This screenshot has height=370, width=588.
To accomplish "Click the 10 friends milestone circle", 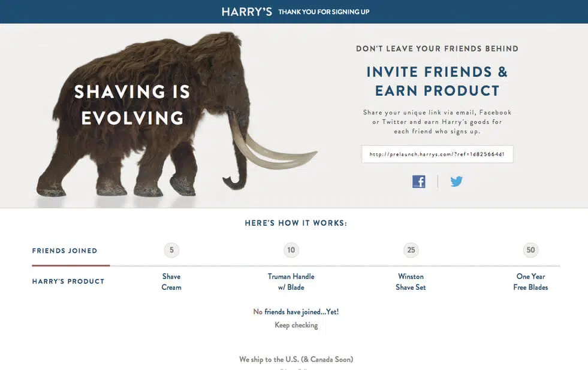I will click(291, 250).
